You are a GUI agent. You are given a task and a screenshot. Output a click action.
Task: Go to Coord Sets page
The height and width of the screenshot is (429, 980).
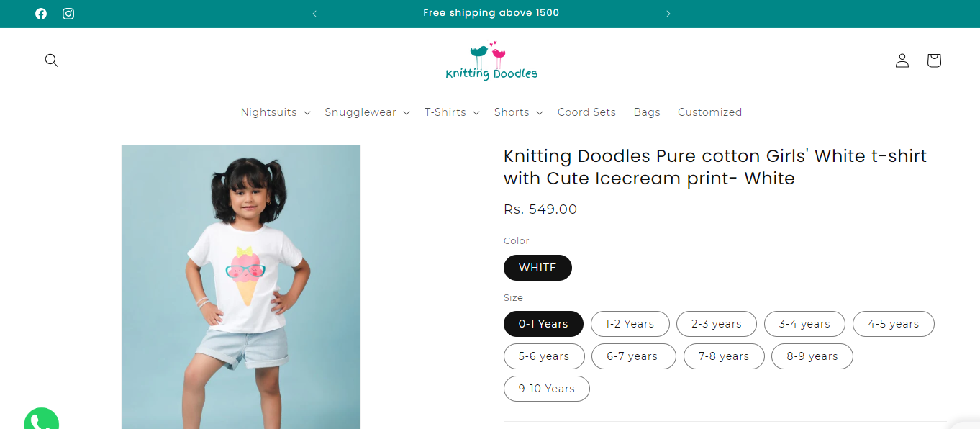tap(586, 112)
